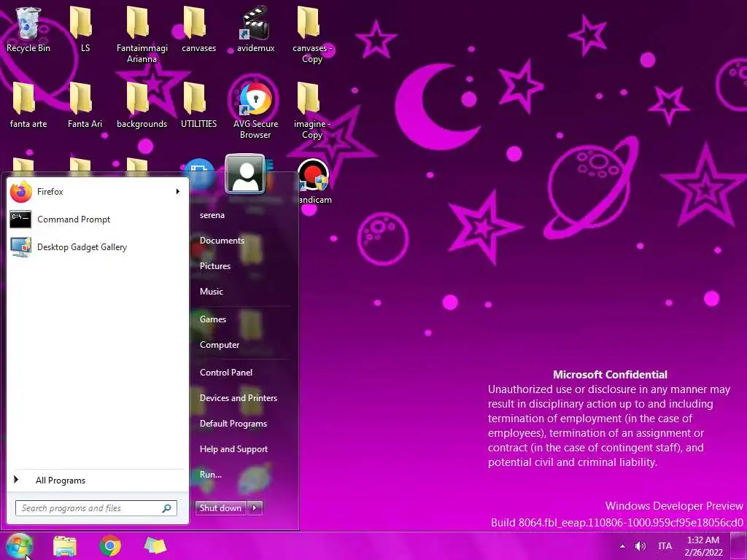Launch Google Chrome from taskbar
Screen dimensions: 747x560
pyautogui.click(x=110, y=545)
